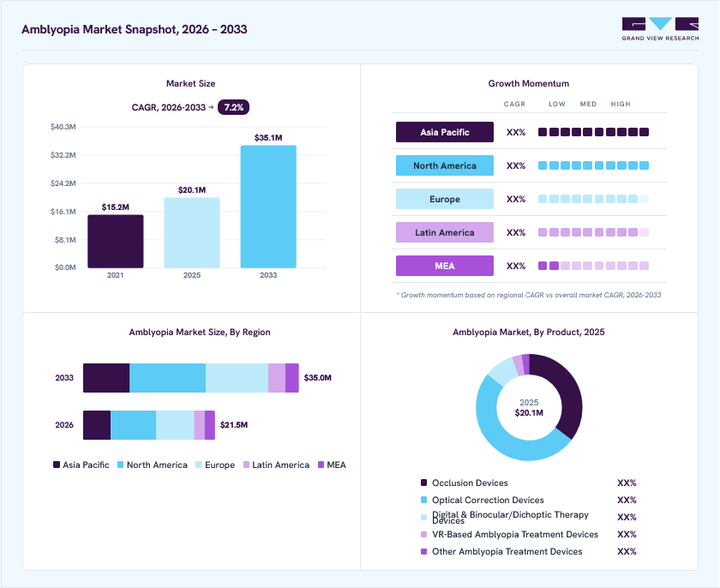Screen dimensions: 720x588
Task: Click the VR-Based Amblyopia Treatment Devices swatch
Action: click(423, 534)
